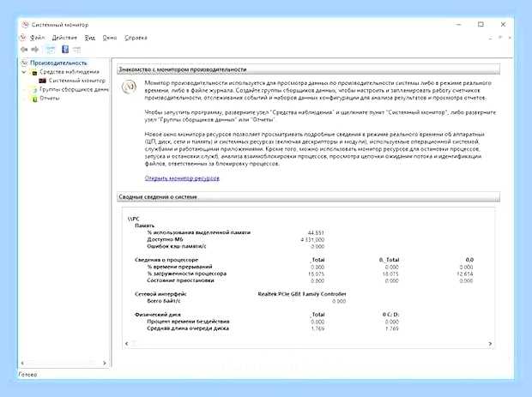
Task: Open the Открыть монитор ресурсов link
Action: pos(182,178)
